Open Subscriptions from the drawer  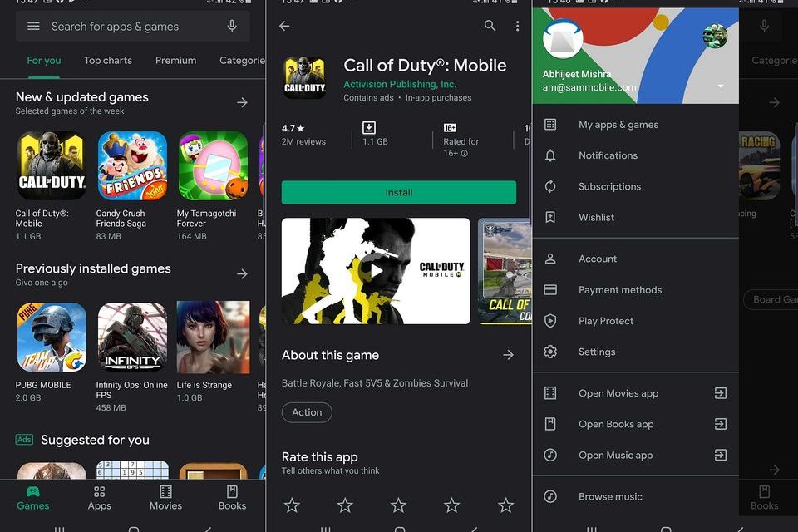[636, 186]
